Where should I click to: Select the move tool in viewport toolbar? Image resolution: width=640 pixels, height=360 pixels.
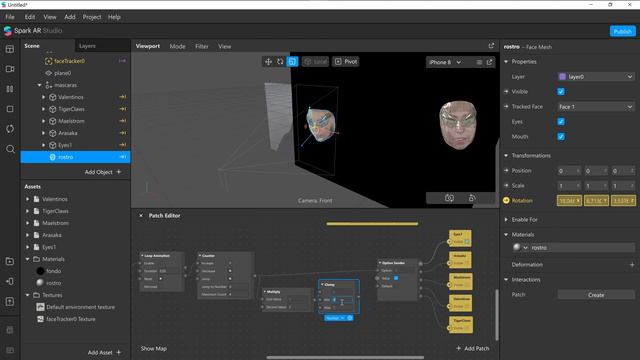pos(268,62)
